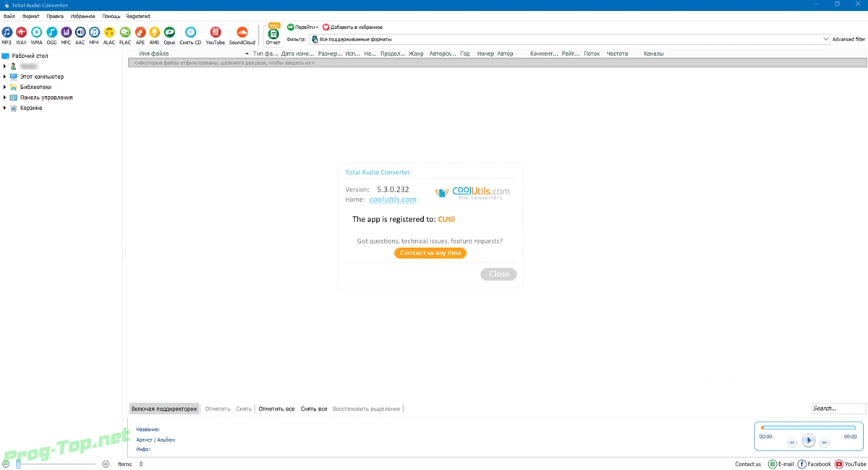Sort by Каналы column header

coord(653,54)
